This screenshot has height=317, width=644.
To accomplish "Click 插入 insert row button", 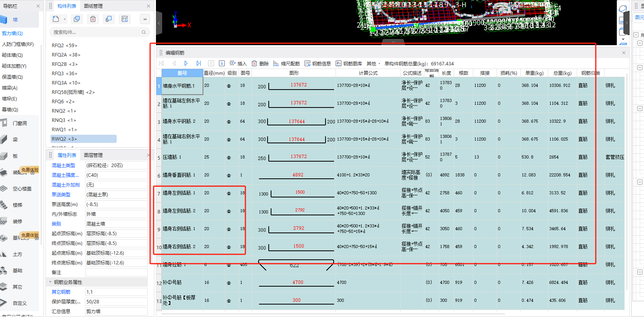I will coord(238,63).
